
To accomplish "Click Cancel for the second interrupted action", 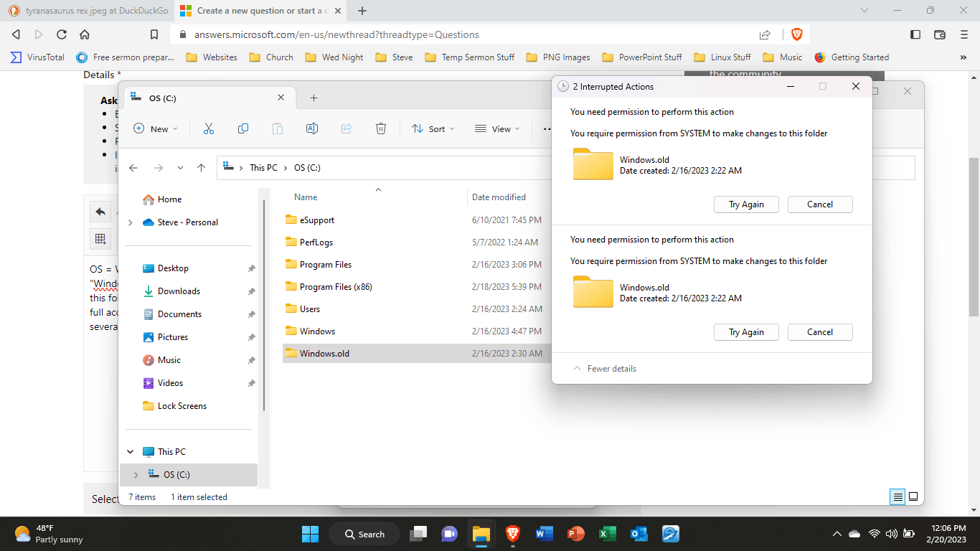I will [820, 332].
